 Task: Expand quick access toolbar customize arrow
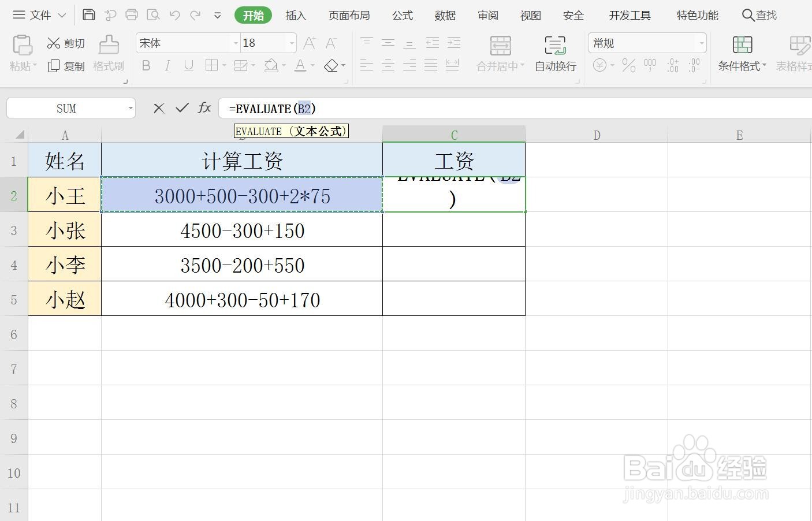(x=218, y=16)
